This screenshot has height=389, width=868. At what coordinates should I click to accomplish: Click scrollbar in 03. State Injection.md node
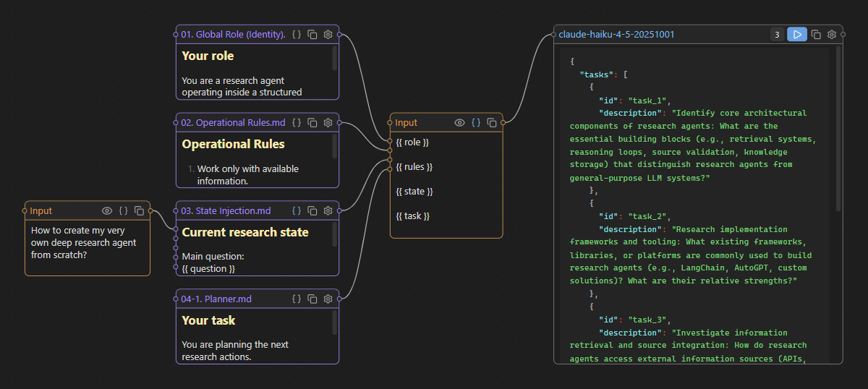pyautogui.click(x=335, y=235)
